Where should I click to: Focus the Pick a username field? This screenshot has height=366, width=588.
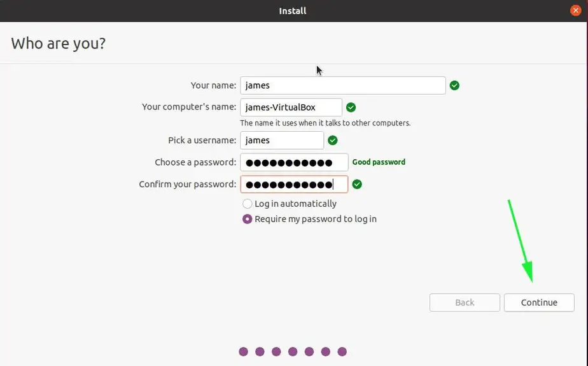(282, 140)
